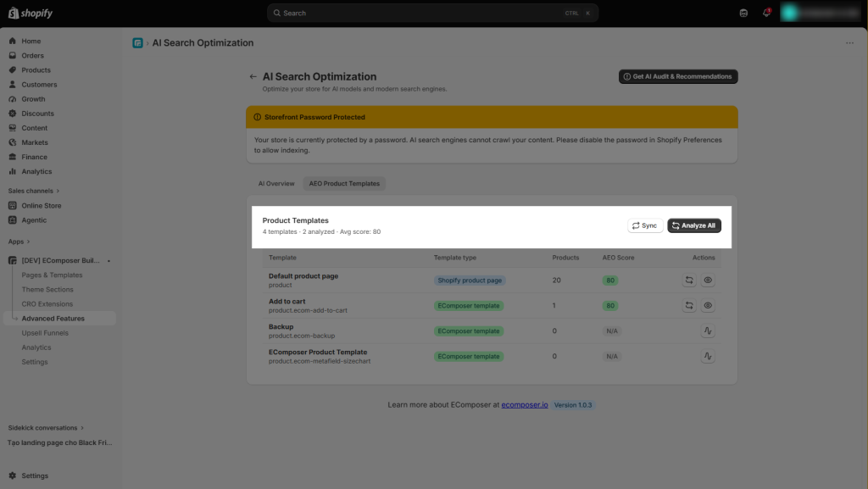Go to Home in sidebar

pyautogui.click(x=31, y=41)
